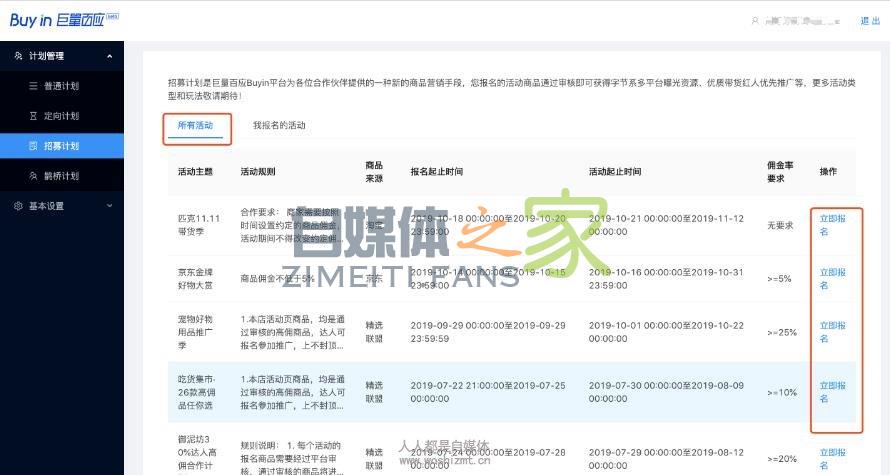The image size is (890, 475).
Task: Click the 退出 logout link
Action: click(870, 21)
